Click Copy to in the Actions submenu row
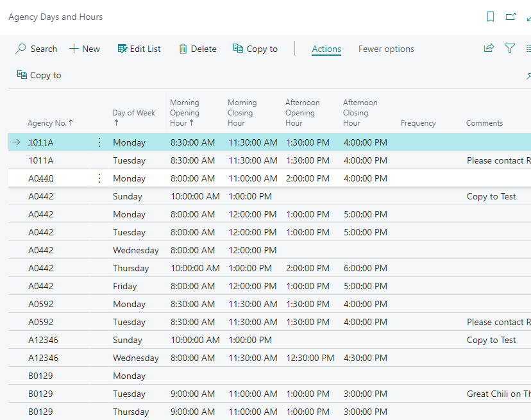This screenshot has height=420, width=531. (39, 76)
